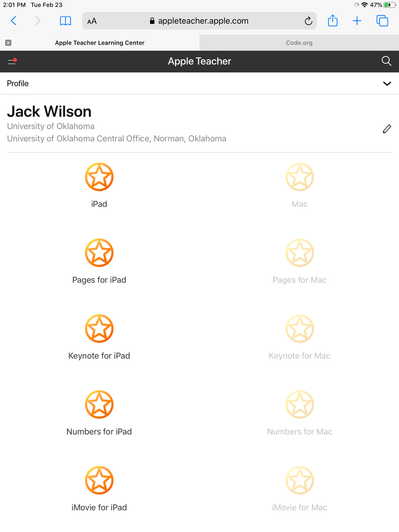Select the Apple Teacher Learning Center tab
The image size is (399, 532).
(99, 43)
